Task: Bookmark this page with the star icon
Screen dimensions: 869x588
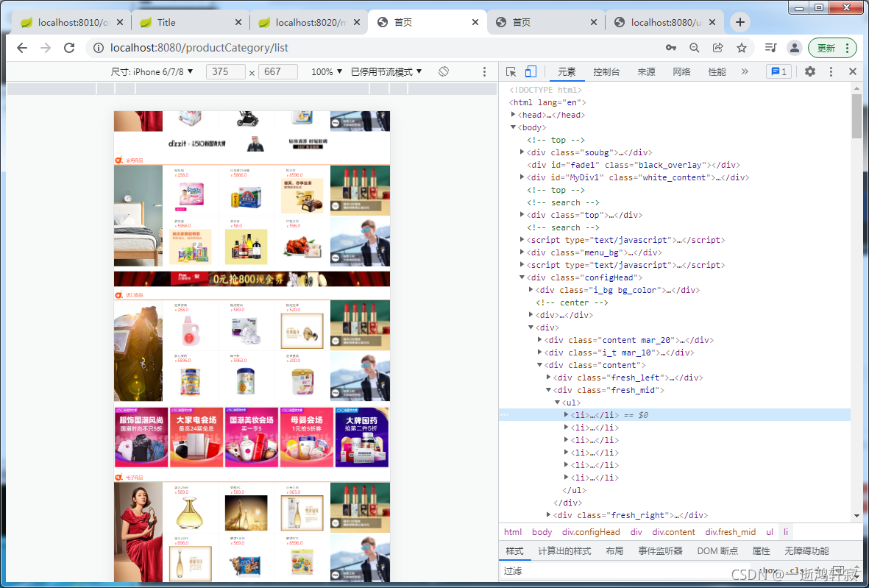Action: click(x=742, y=48)
